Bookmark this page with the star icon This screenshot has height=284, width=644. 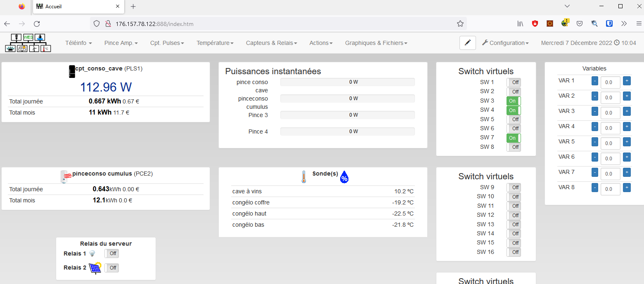pos(460,24)
